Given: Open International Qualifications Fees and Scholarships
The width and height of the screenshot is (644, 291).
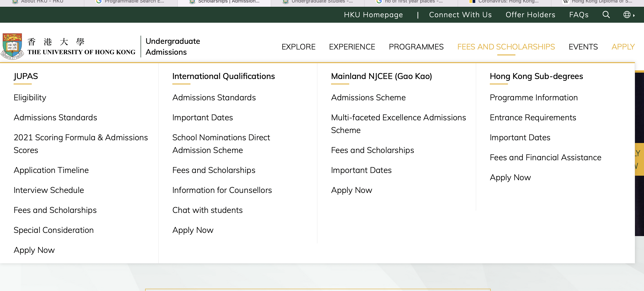Looking at the screenshot, I should 214,170.
